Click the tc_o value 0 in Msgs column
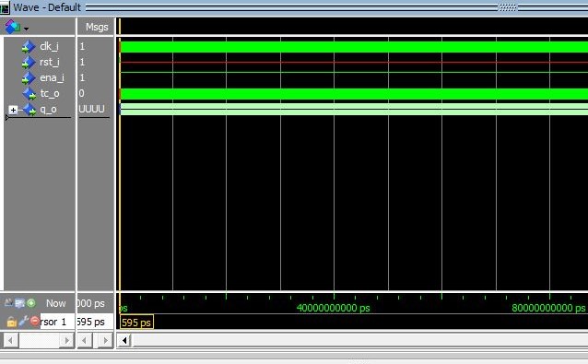The height and width of the screenshot is (364, 588). pos(82,93)
